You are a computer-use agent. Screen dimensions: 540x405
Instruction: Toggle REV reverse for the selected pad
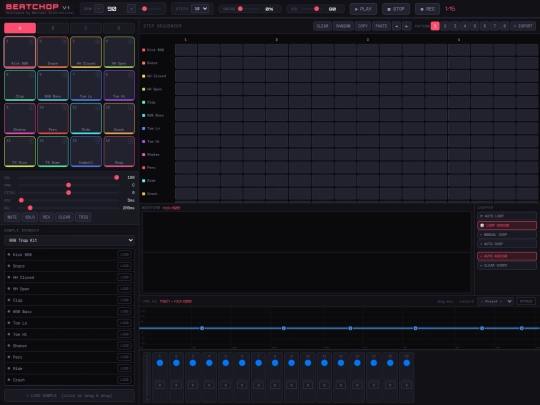coord(46,217)
